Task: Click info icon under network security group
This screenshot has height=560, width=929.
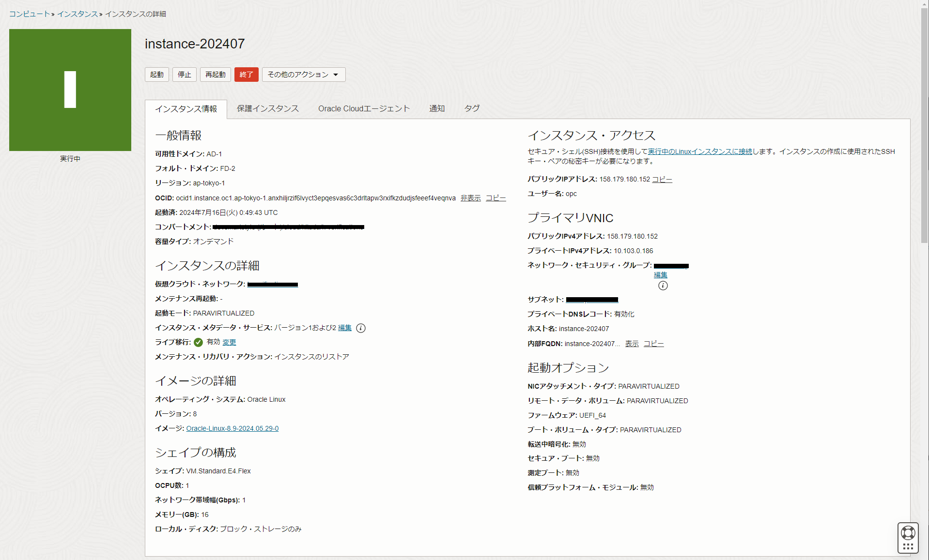Action: tap(663, 286)
